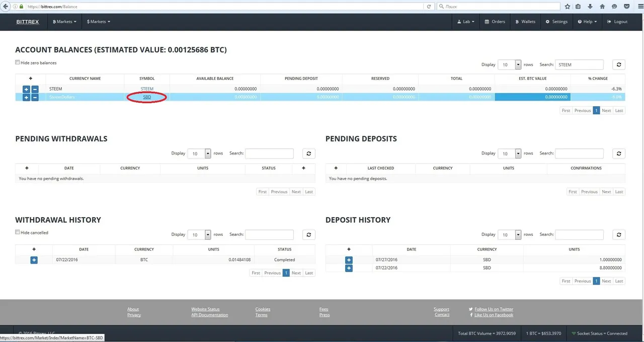Open the SBD symbol link
Image resolution: width=644 pixels, height=342 pixels.
(147, 97)
